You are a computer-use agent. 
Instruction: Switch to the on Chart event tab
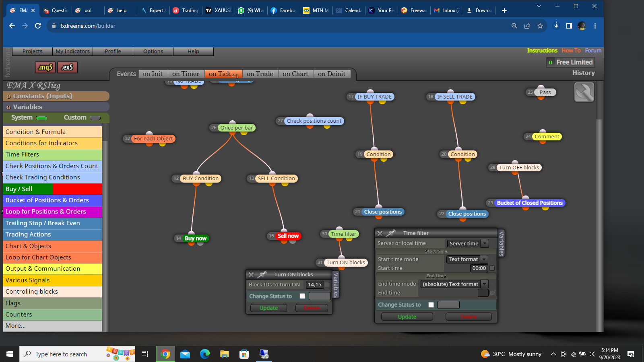pyautogui.click(x=295, y=74)
